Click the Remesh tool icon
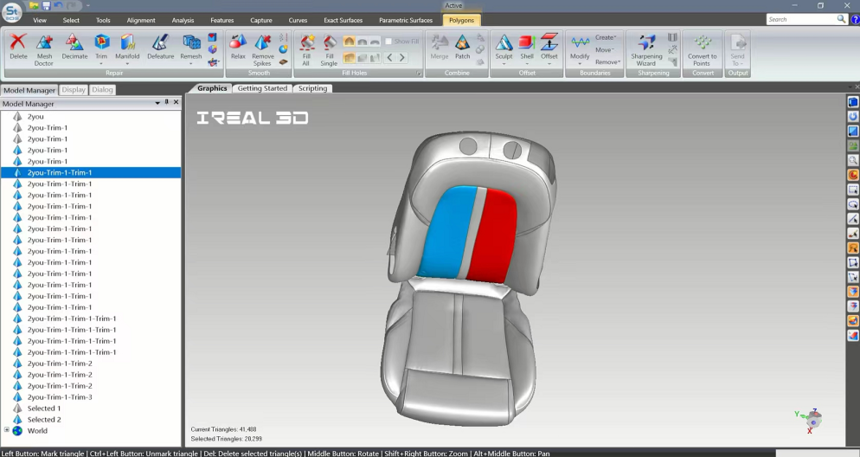The image size is (860, 457). click(191, 43)
